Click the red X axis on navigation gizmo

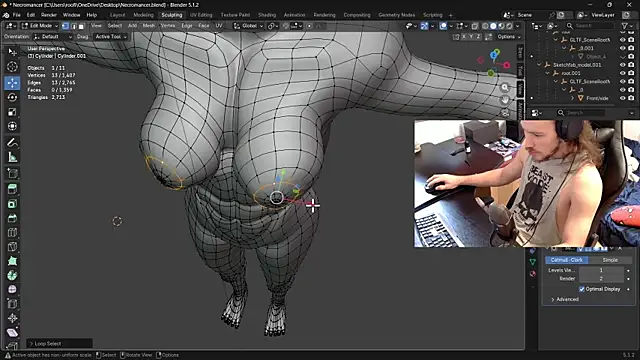507,65
